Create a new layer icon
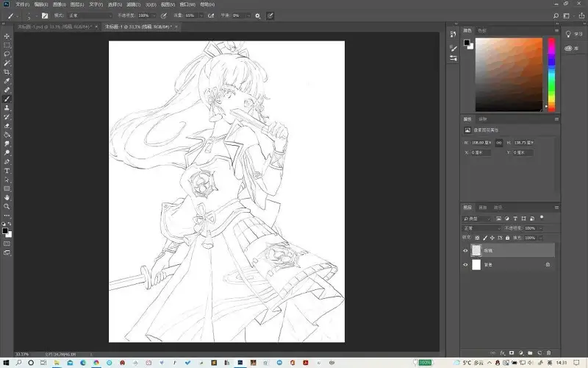The height and width of the screenshot is (368, 588). coord(539,353)
